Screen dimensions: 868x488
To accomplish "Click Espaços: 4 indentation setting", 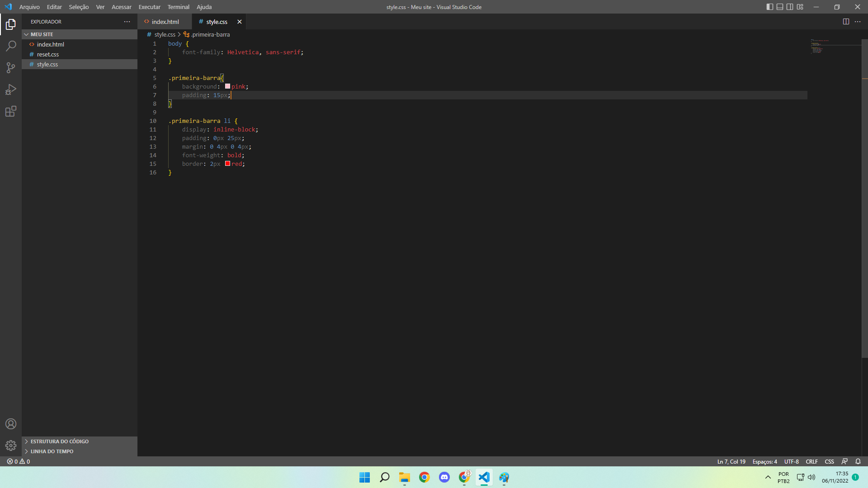I will (764, 461).
